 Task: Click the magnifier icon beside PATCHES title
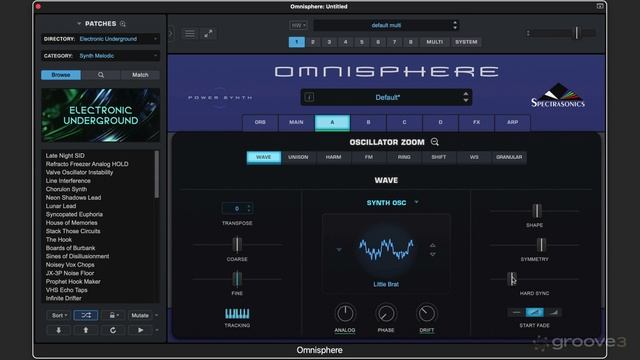pos(122,24)
